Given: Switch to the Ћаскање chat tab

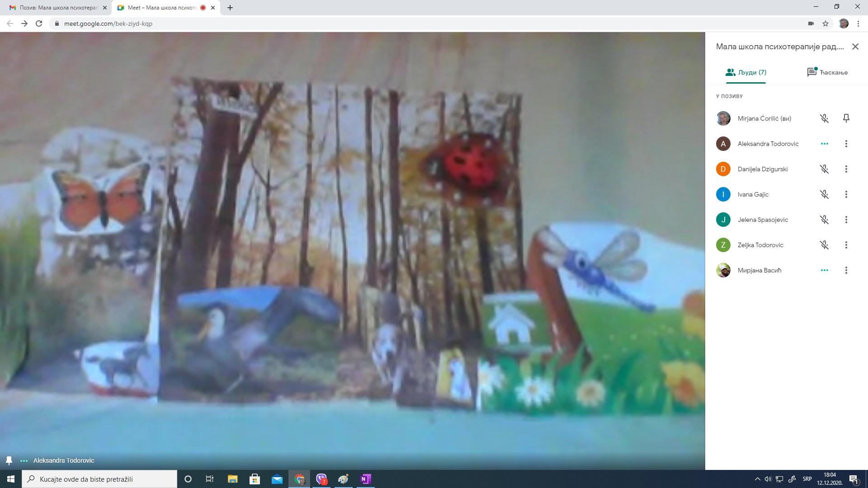Looking at the screenshot, I should click(827, 72).
